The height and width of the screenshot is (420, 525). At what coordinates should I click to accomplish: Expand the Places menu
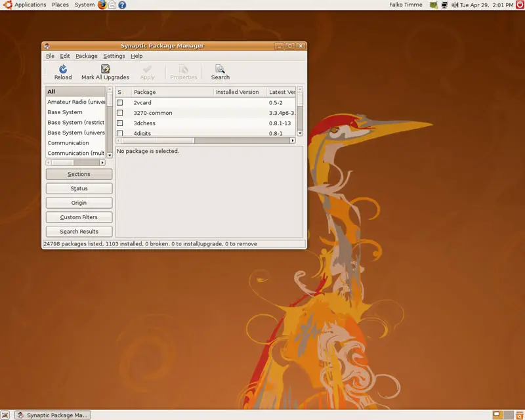[60, 5]
